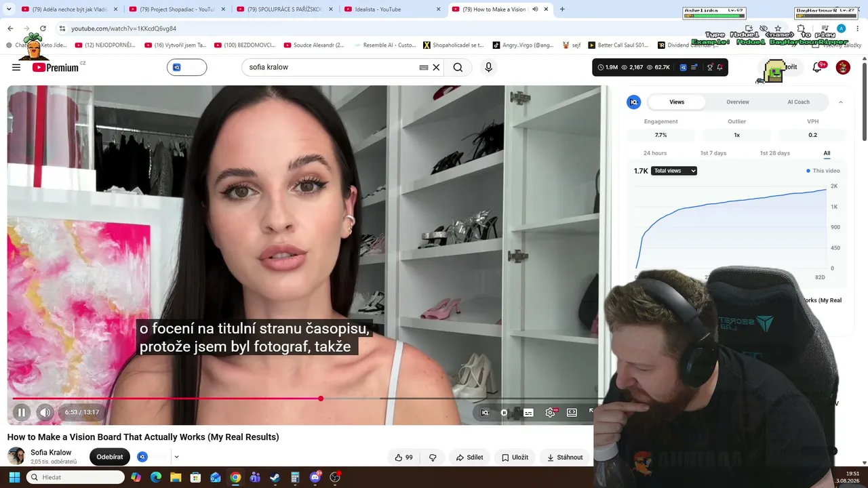Like the video with 99 likes
Image resolution: width=868 pixels, height=488 pixels.
click(403, 457)
